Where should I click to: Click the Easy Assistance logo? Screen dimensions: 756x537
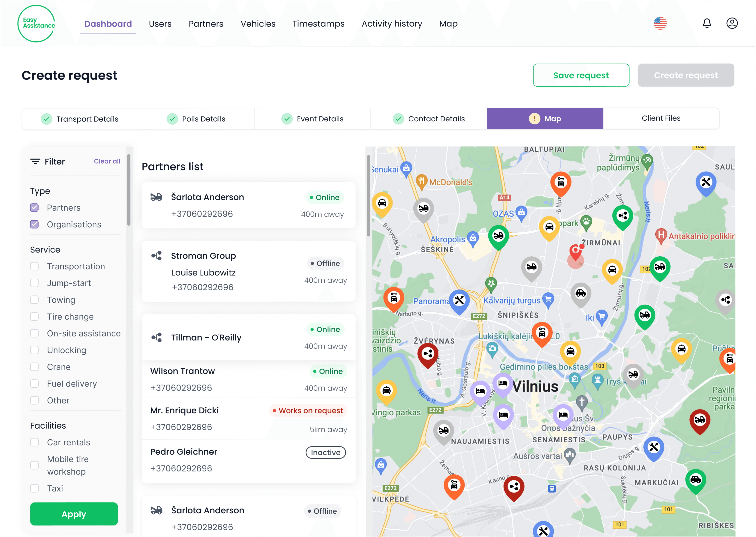coord(36,23)
